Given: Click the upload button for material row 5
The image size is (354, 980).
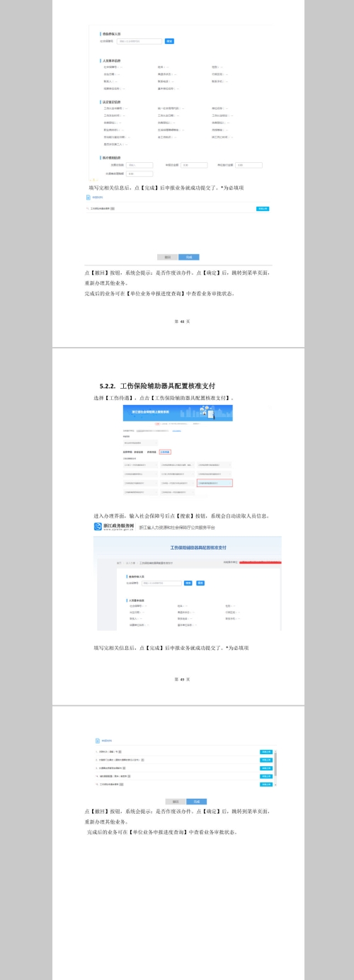Looking at the screenshot, I should pyautogui.click(x=266, y=785).
